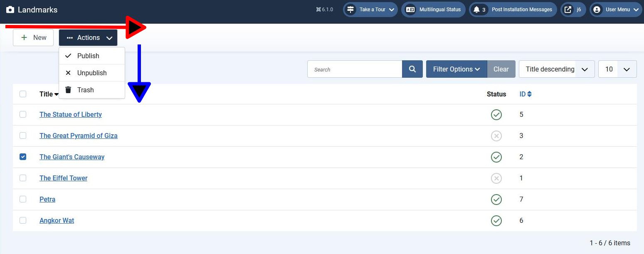Image resolution: width=644 pixels, height=254 pixels.
Task: Select the Petra row checkbox
Action: 23,199
